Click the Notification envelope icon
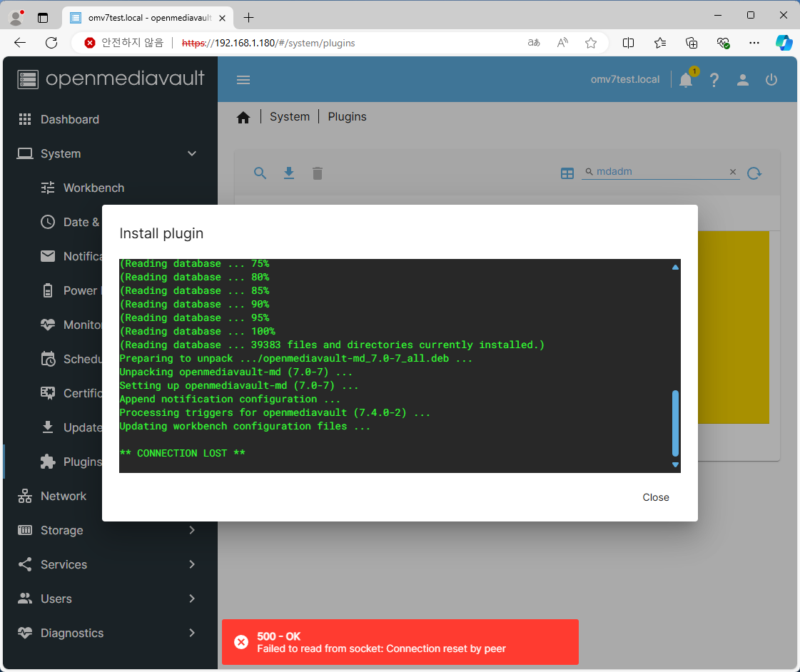800x672 pixels. tap(47, 256)
